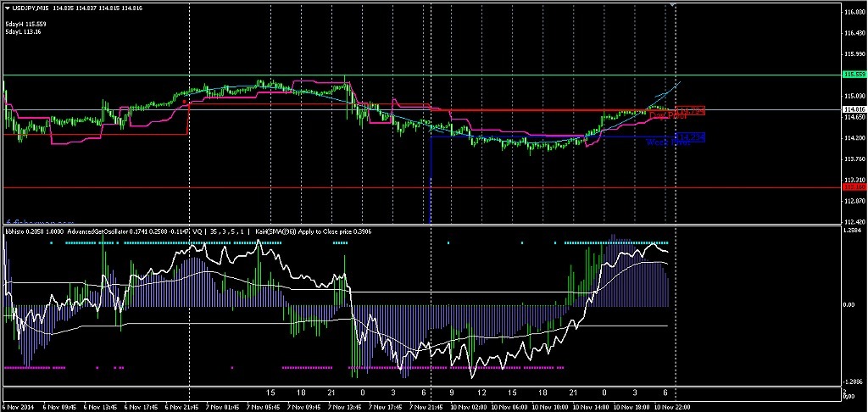Image resolution: width=868 pixels, height=412 pixels.
Task: Click the triangle arrow beside USDJPY,M15
Action: coord(7,8)
